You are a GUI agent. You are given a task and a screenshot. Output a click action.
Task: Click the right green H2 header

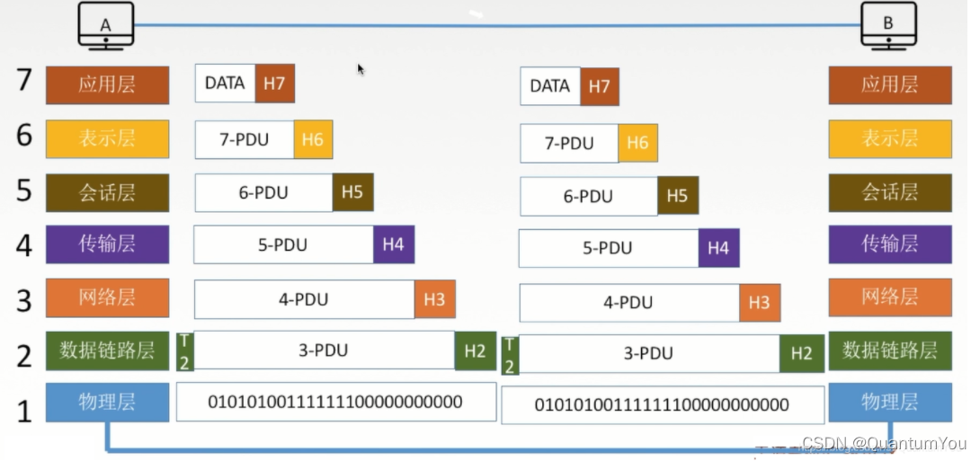pos(802,353)
